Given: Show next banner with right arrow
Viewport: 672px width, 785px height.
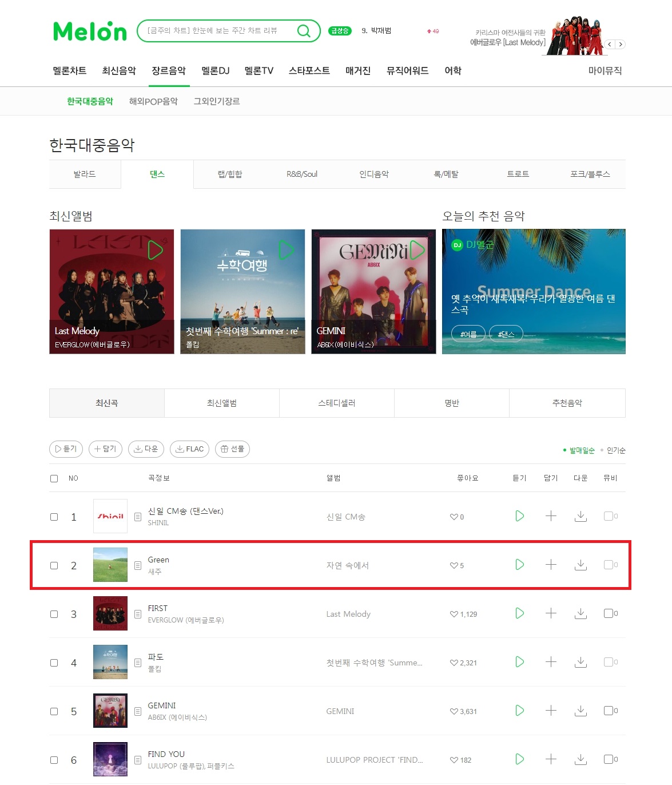Looking at the screenshot, I should tap(621, 44).
